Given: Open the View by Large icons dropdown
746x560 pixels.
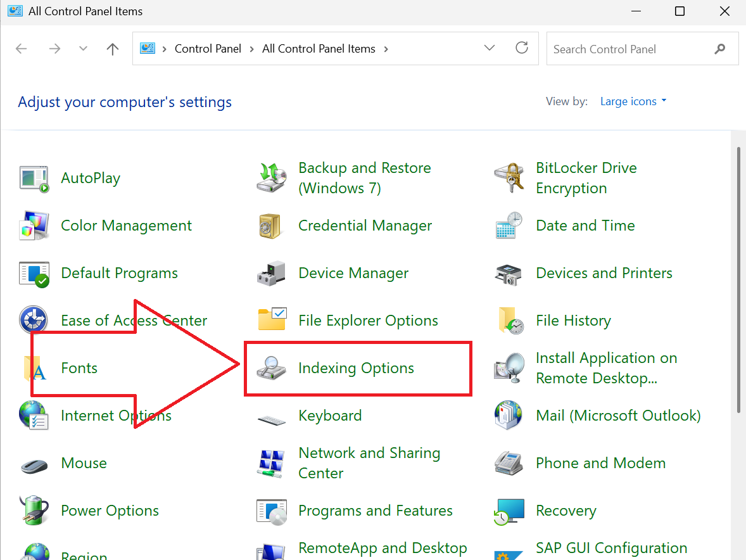Looking at the screenshot, I should 633,101.
